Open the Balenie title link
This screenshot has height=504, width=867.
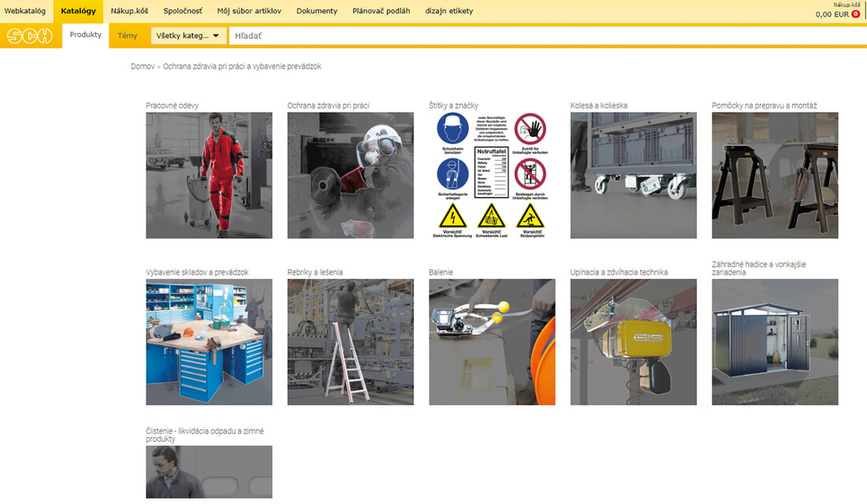(441, 272)
